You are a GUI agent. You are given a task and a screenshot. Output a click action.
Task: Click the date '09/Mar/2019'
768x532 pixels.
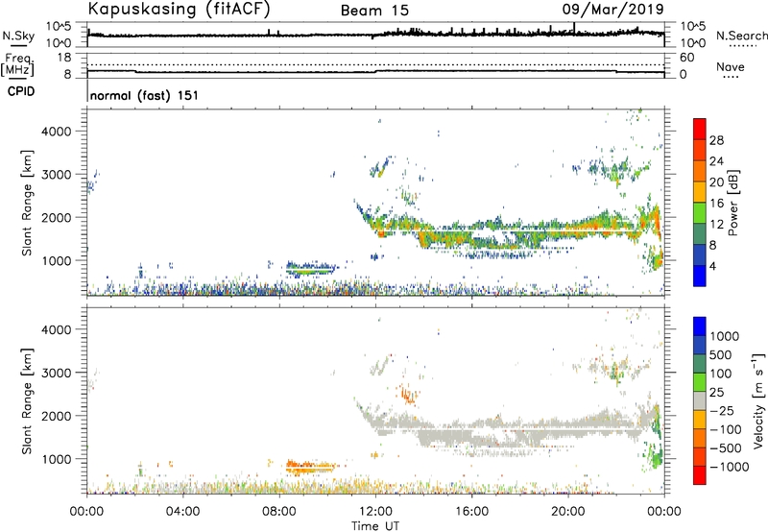point(612,9)
